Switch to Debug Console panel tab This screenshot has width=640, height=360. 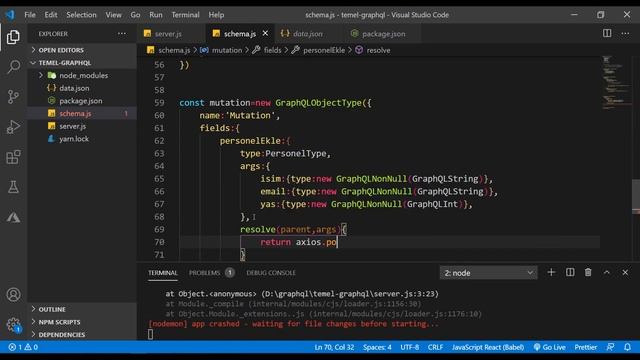[271, 273]
